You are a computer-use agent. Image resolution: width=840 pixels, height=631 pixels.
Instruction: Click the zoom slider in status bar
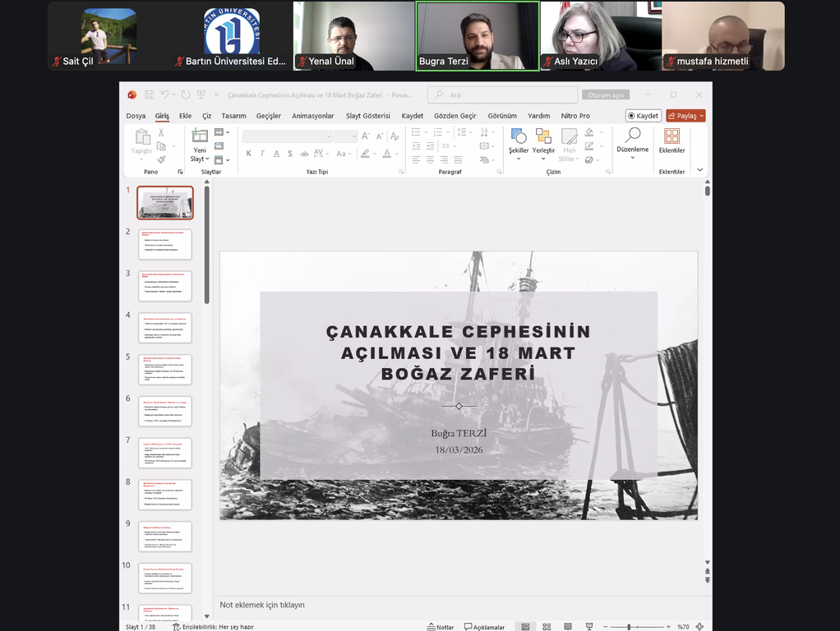[x=629, y=627]
